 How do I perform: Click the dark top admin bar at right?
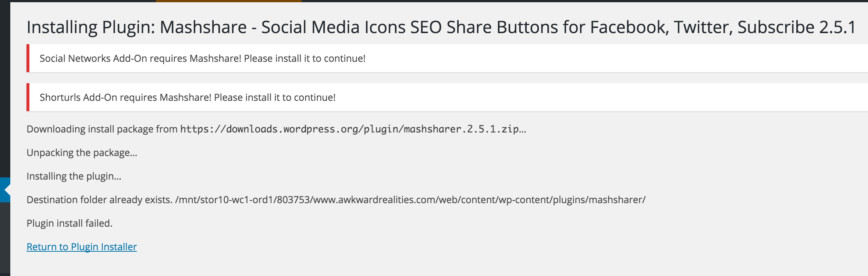pos(585,1)
